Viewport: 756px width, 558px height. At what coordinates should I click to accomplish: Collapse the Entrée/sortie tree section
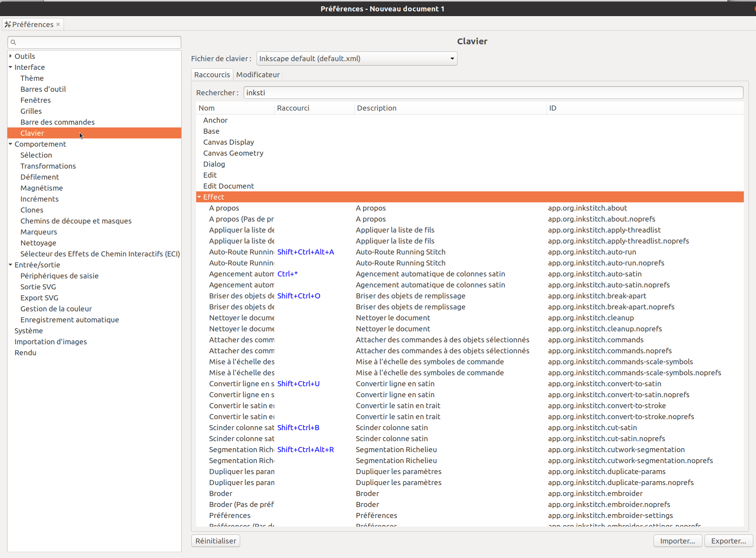[11, 265]
